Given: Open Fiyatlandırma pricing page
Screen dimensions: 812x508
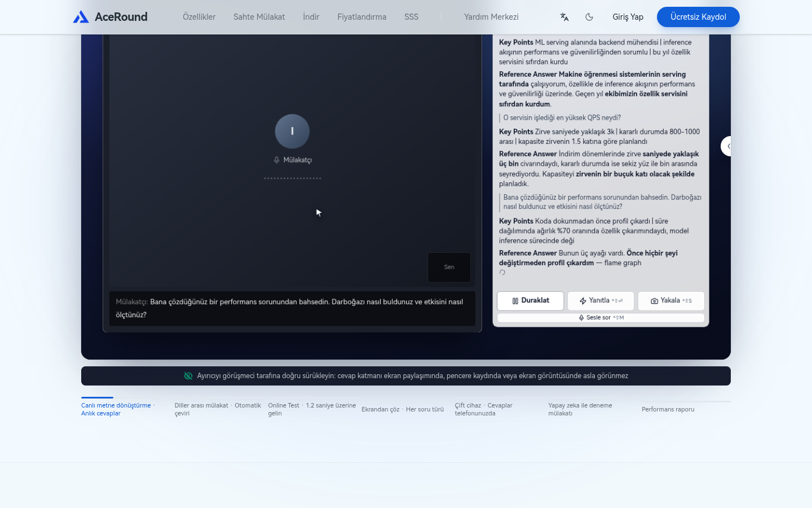Looking at the screenshot, I should click(362, 17).
